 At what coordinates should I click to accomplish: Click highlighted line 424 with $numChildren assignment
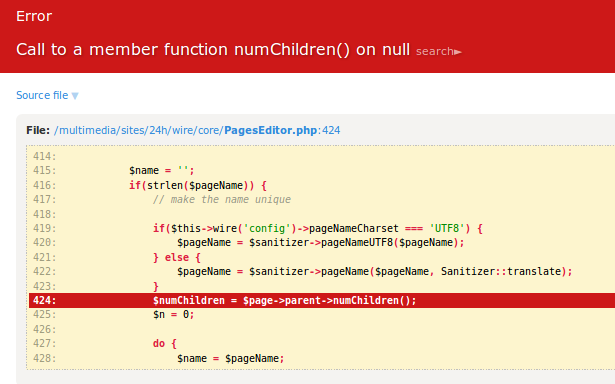click(x=322, y=300)
